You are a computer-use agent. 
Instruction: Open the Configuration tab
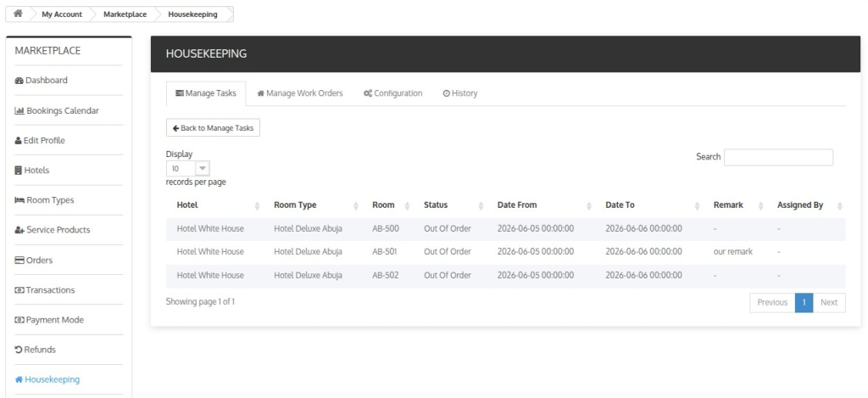393,93
